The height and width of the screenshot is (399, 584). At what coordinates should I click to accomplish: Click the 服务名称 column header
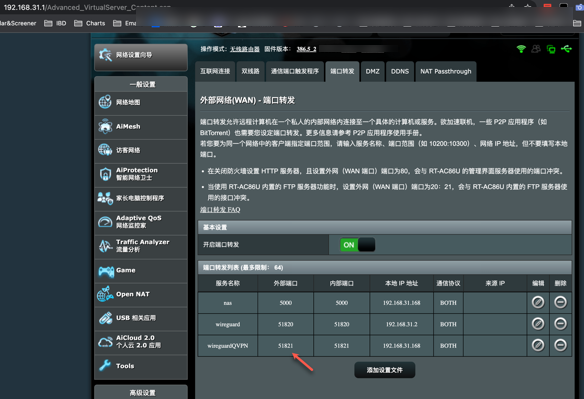(x=228, y=284)
